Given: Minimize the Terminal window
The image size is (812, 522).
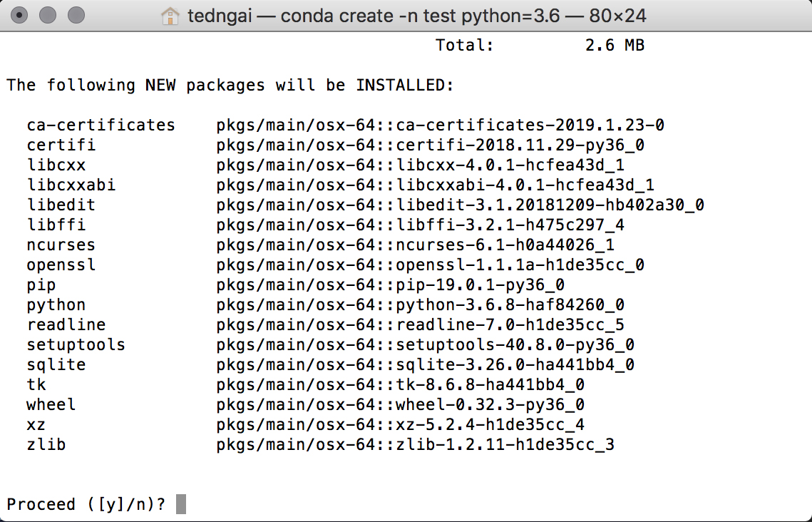Looking at the screenshot, I should click(x=48, y=15).
